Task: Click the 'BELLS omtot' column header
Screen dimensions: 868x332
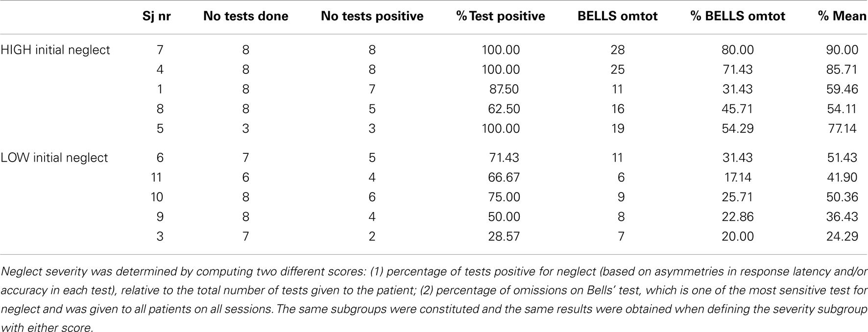Action: pos(618,17)
